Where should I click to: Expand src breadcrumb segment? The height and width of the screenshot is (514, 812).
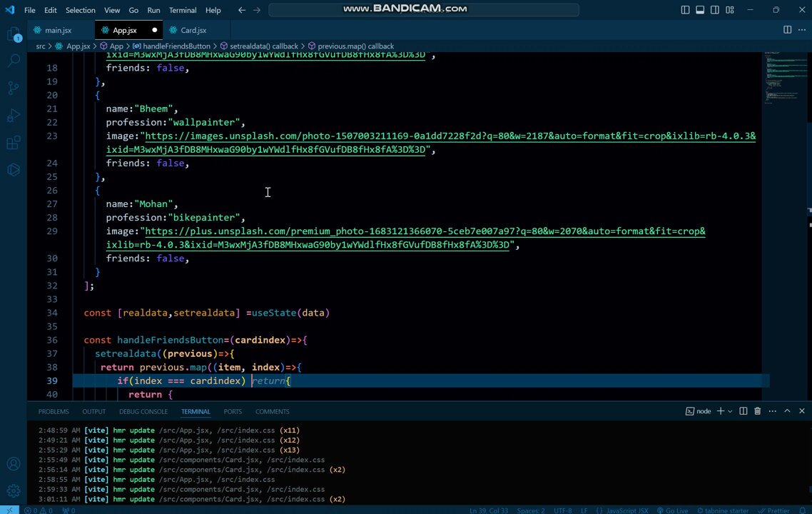(x=41, y=46)
